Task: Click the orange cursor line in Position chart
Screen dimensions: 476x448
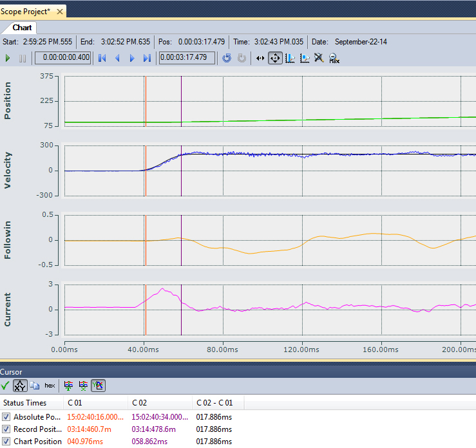Action: tap(146, 101)
